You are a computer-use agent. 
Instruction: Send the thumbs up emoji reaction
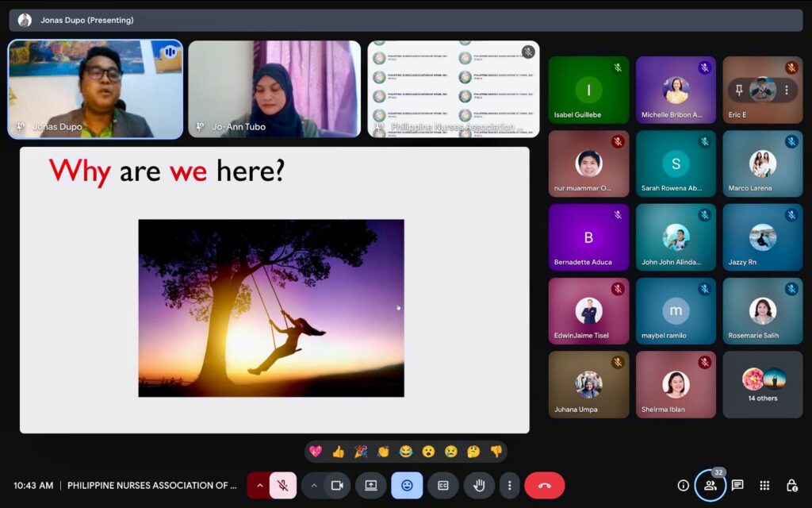[339, 452]
